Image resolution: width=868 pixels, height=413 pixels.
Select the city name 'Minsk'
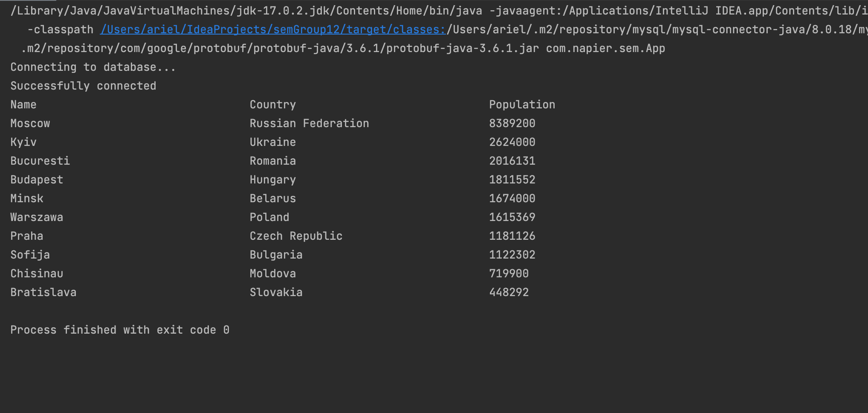(x=27, y=198)
